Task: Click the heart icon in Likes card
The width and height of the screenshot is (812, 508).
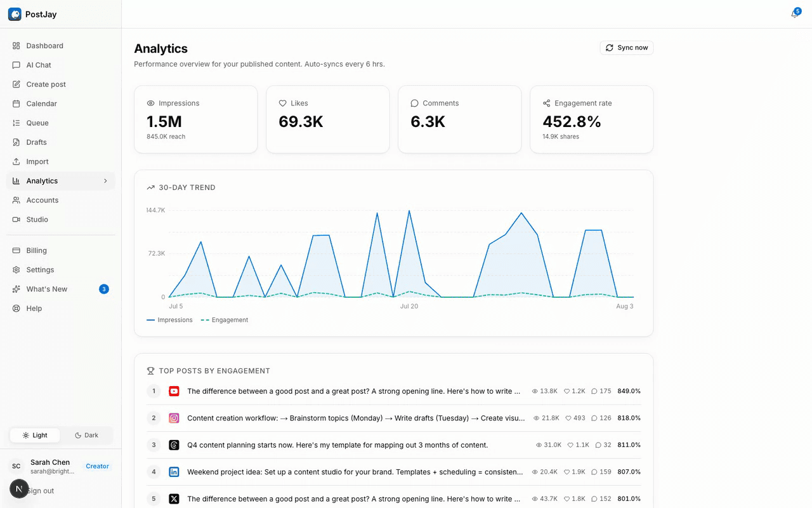Action: [283, 103]
